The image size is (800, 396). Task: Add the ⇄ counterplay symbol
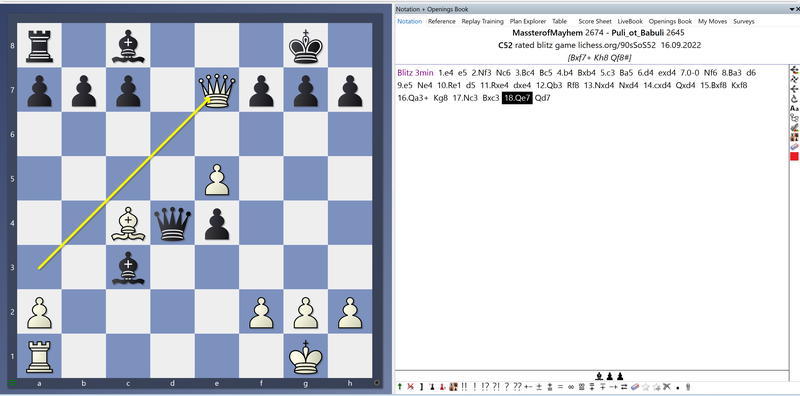click(x=624, y=387)
